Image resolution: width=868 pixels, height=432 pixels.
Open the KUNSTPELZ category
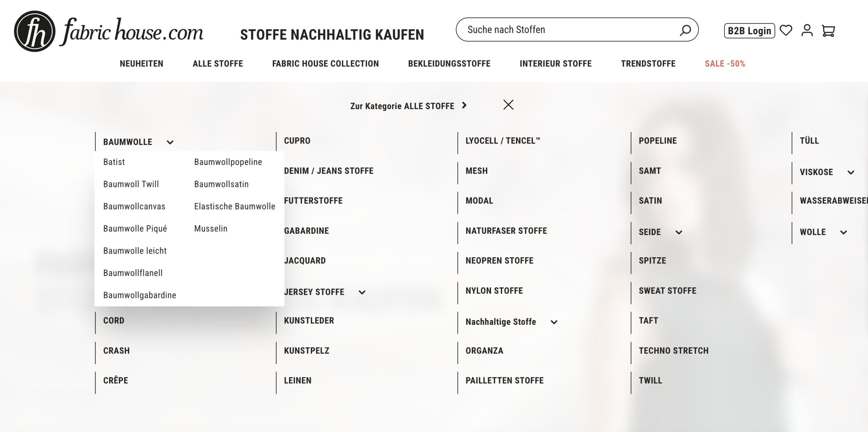point(307,350)
